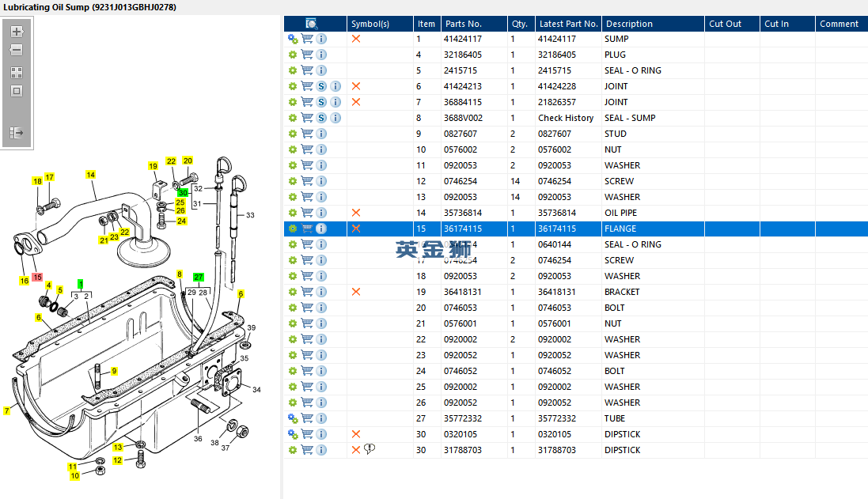Click the blue gears icon for SUMP row
This screenshot has height=499, width=868.
tap(293, 39)
